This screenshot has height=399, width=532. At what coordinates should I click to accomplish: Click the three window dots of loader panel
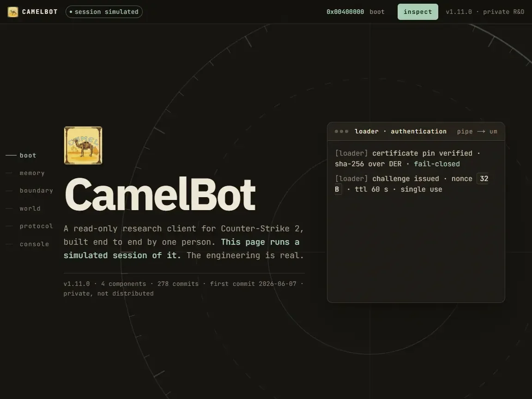click(341, 131)
